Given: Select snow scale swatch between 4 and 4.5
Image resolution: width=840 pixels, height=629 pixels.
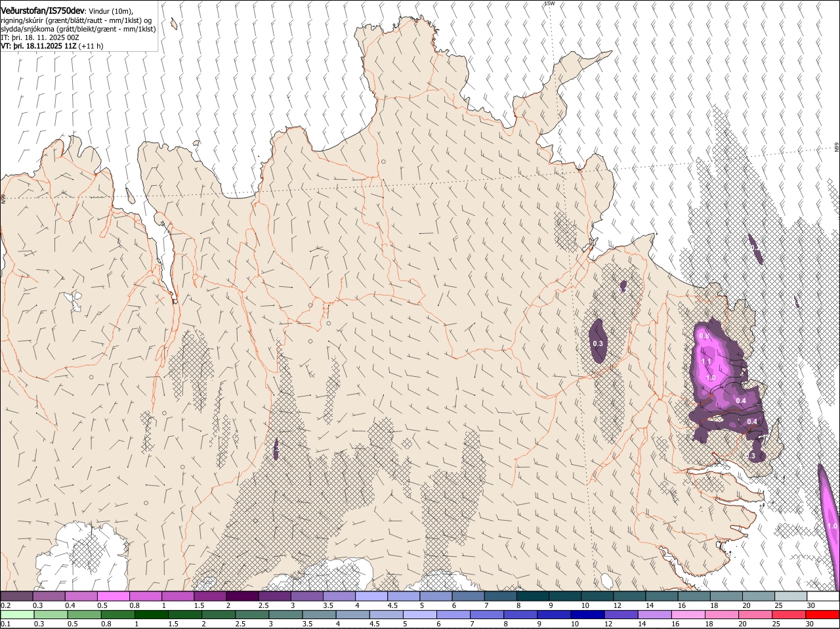Looking at the screenshot, I should [371, 596].
